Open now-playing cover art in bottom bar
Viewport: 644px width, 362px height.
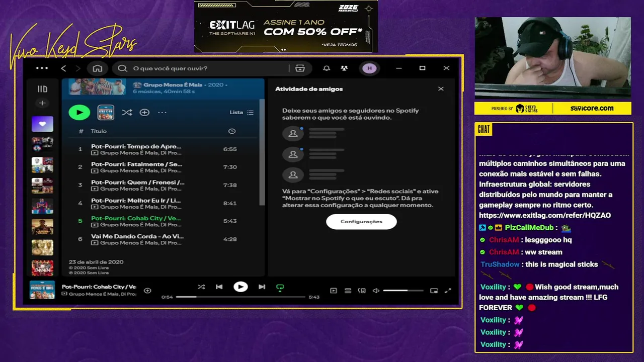[42, 290]
